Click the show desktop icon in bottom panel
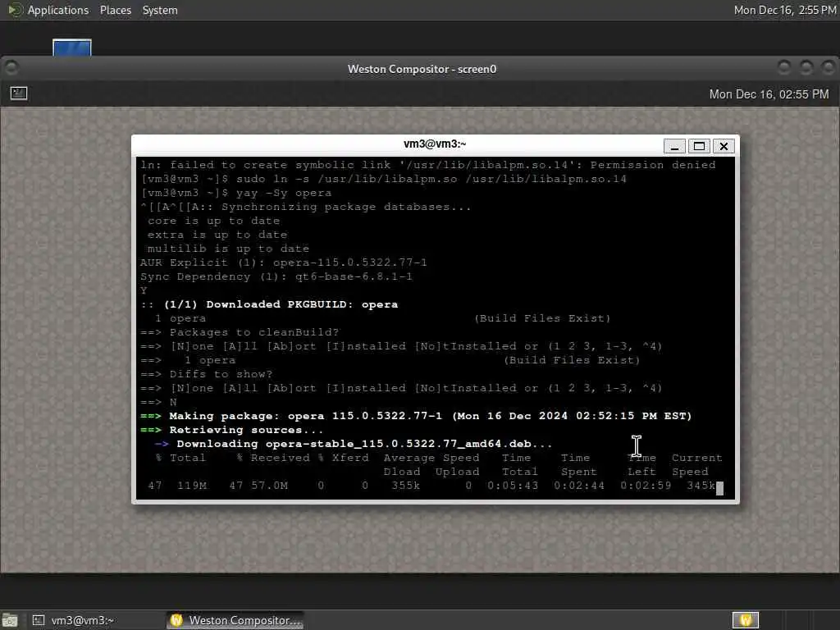The height and width of the screenshot is (630, 840). tap(10, 620)
